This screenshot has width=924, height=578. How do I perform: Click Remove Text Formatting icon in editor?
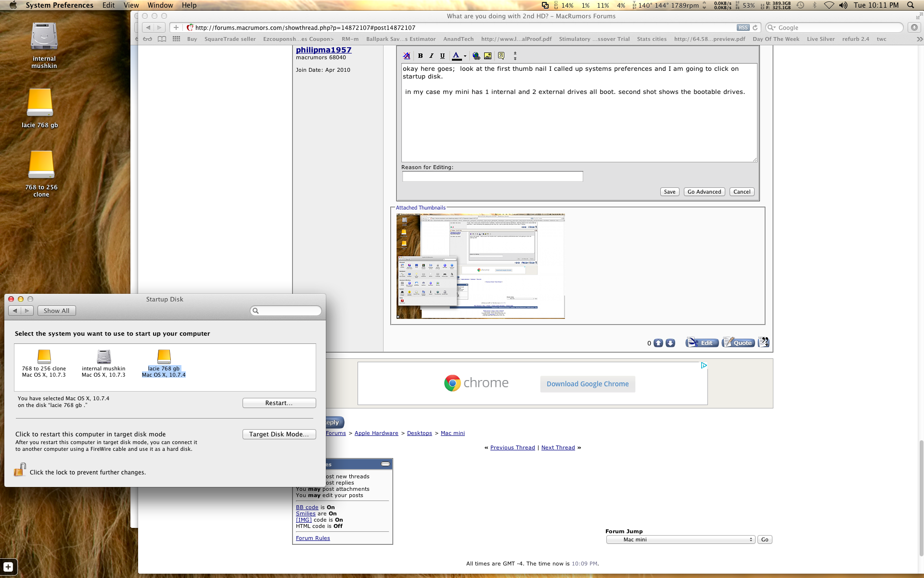click(x=407, y=56)
